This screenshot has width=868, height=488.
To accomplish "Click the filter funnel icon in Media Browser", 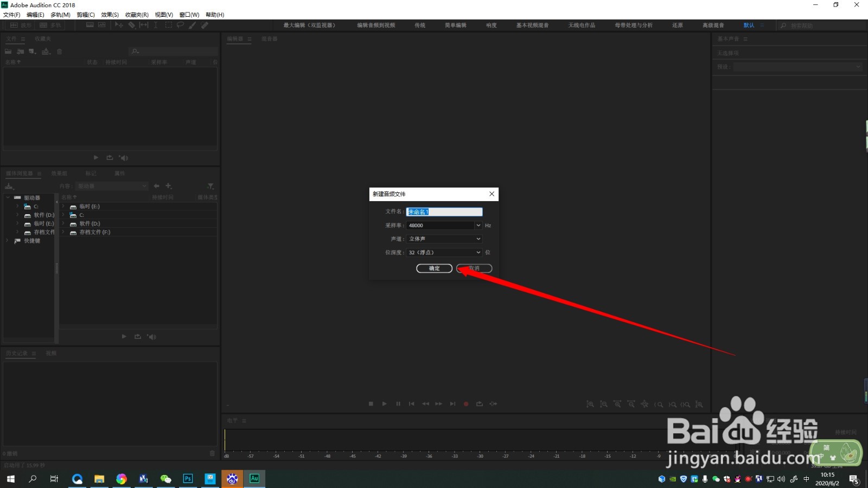I will click(x=210, y=186).
